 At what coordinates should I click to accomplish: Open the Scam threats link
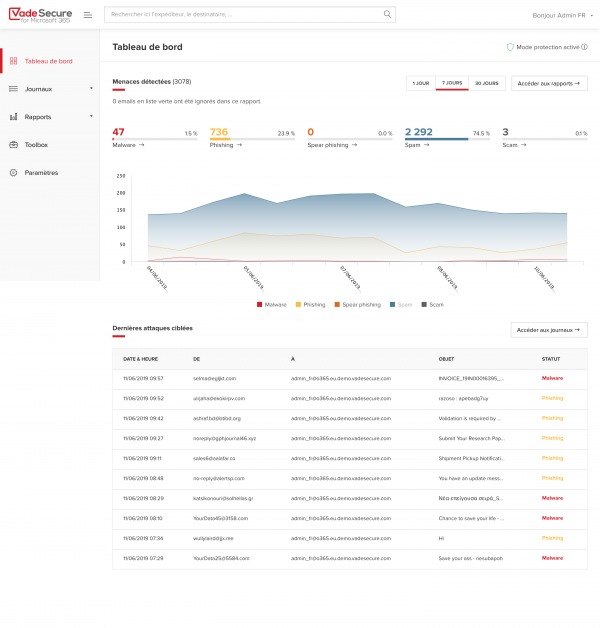point(510,145)
